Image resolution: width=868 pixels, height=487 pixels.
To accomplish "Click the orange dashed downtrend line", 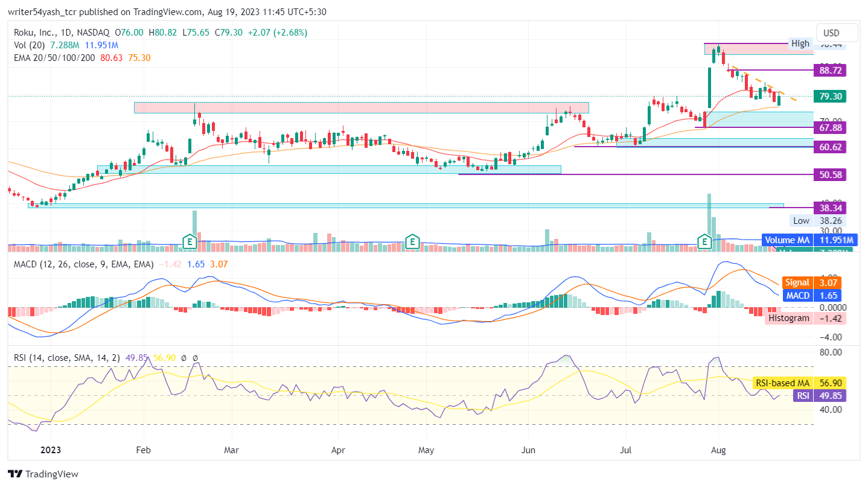I will pos(763,83).
